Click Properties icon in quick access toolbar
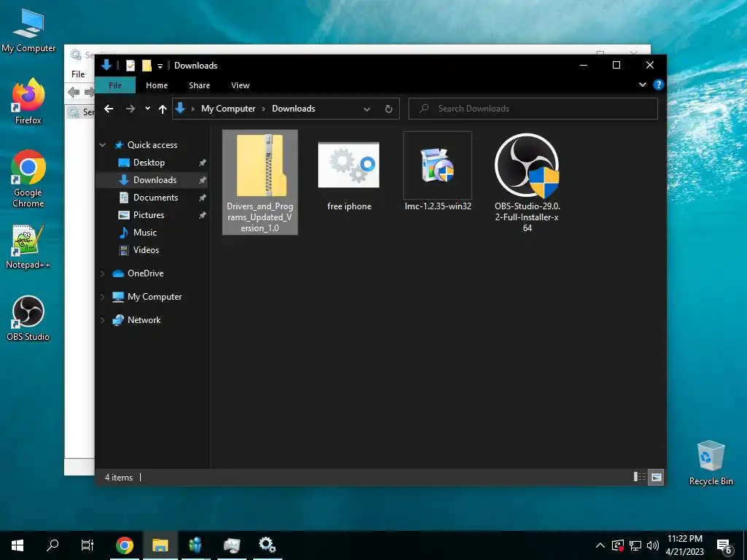This screenshot has height=560, width=747. point(130,65)
